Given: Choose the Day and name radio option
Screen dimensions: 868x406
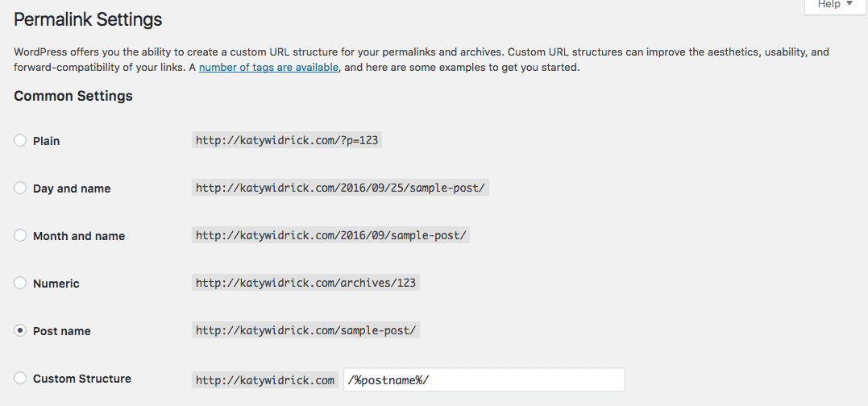Looking at the screenshot, I should pyautogui.click(x=20, y=188).
